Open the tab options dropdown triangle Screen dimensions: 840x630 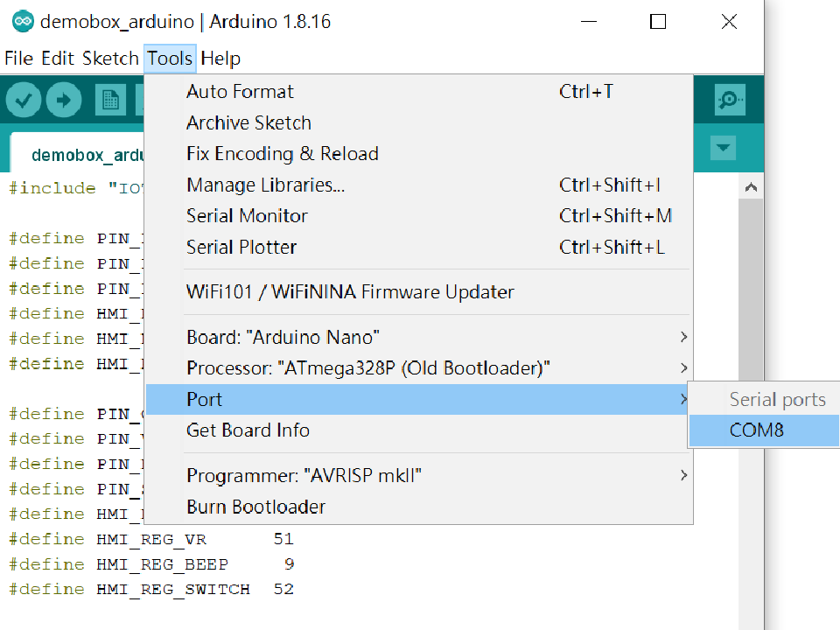723,148
